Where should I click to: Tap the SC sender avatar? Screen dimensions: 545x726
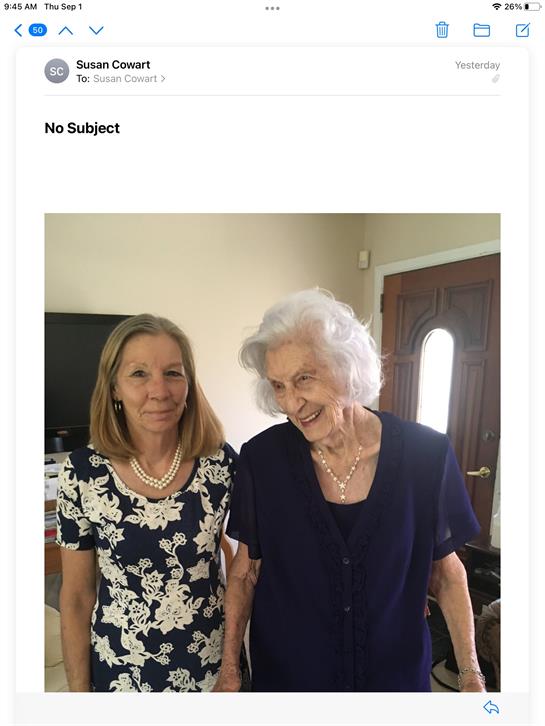[x=56, y=71]
